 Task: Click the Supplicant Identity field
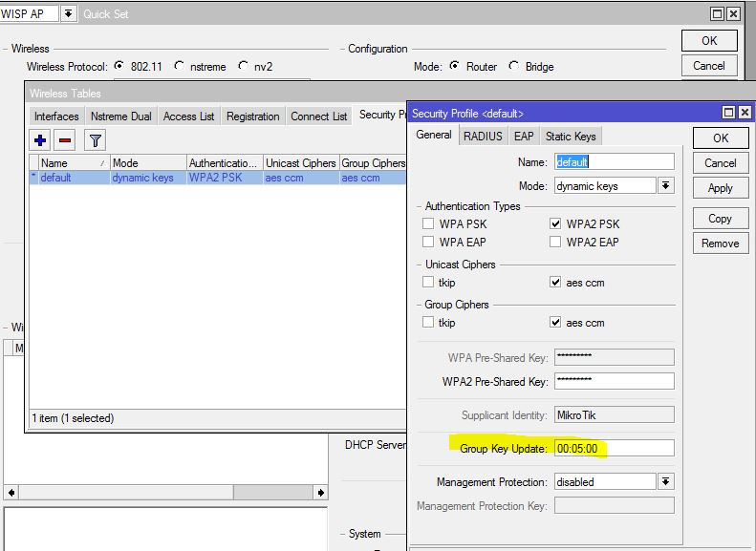pos(615,414)
